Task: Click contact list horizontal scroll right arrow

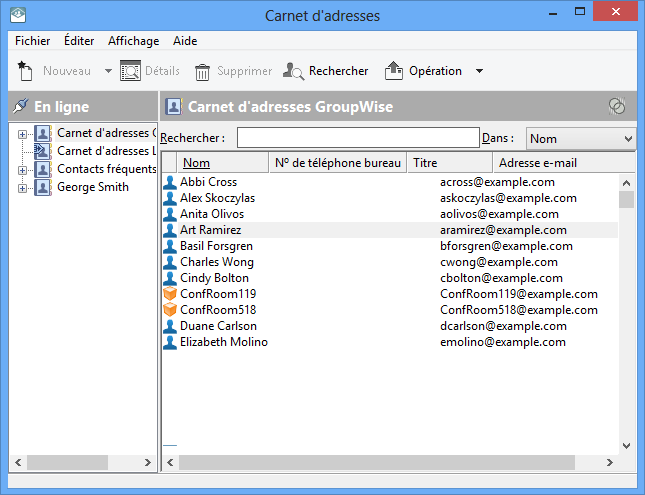Action: [610, 463]
